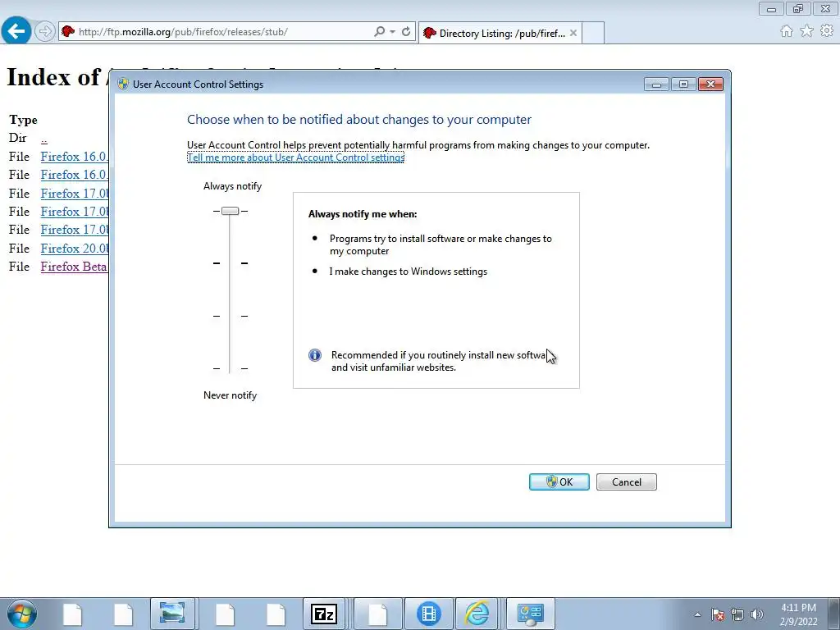Switch to Internet Explorer in the taskbar
Viewport: 840px width, 630px height.
[x=477, y=614]
